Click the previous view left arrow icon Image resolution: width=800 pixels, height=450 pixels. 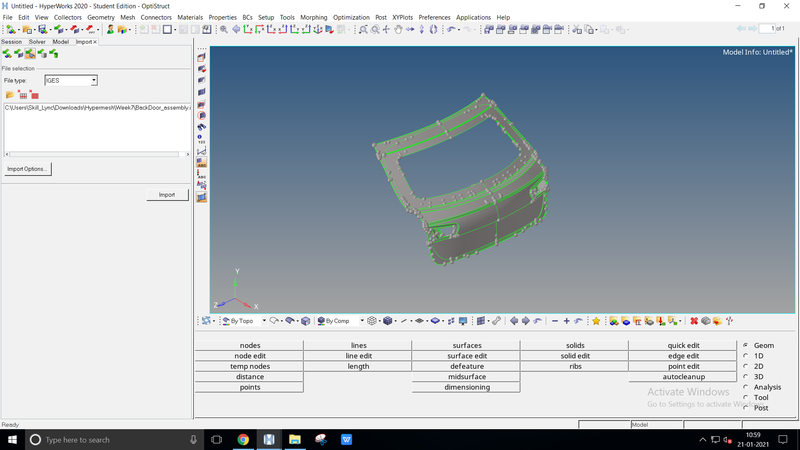(514, 321)
